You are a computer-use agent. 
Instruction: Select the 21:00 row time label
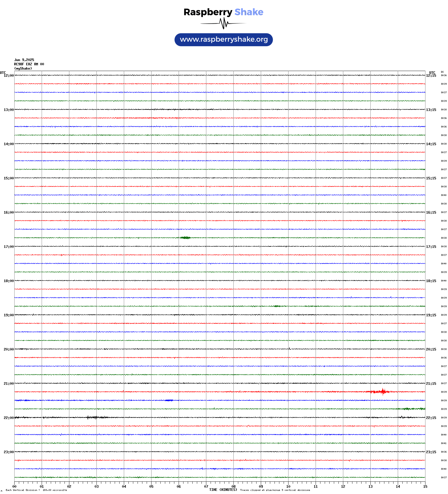(x=9, y=384)
